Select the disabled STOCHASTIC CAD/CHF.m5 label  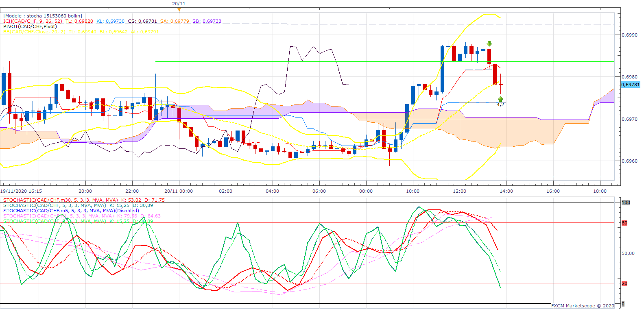[71, 211]
